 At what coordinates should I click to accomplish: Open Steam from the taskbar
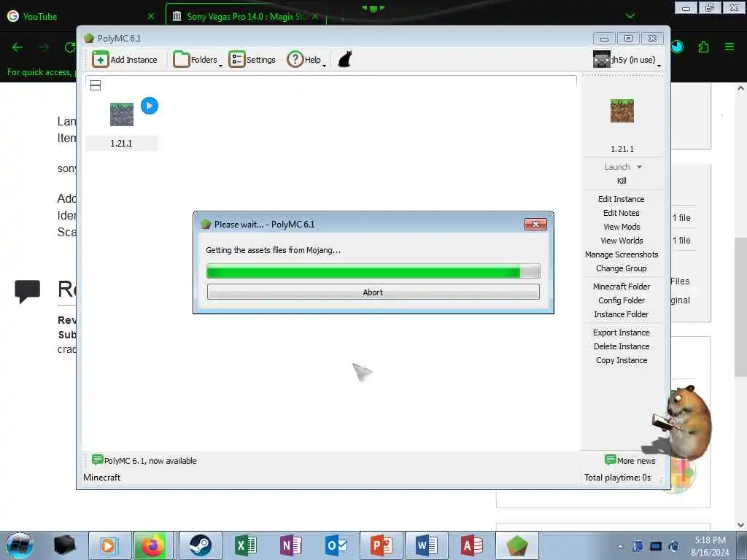[200, 545]
